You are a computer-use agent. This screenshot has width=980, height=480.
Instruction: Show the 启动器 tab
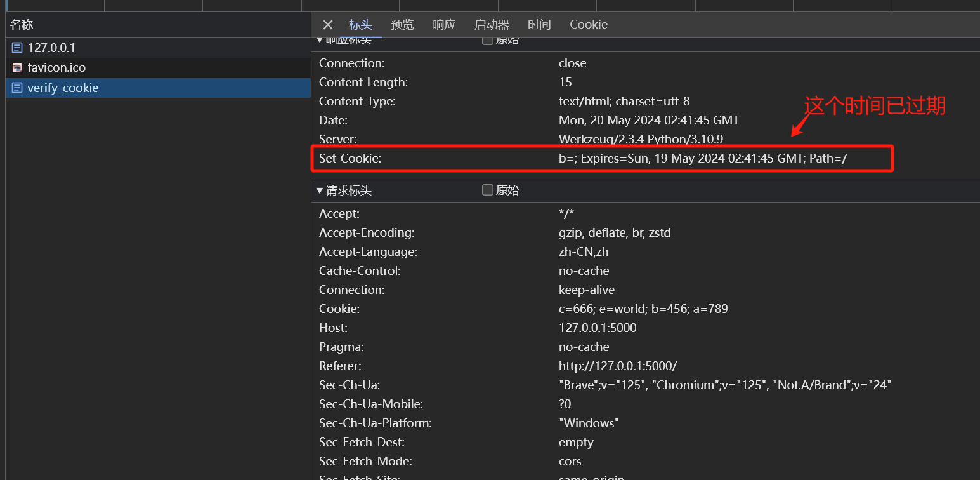tap(492, 25)
